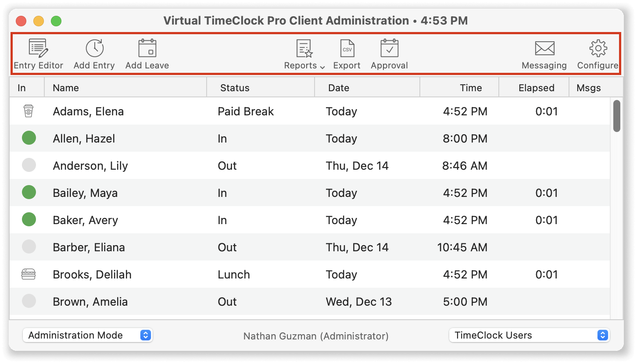Click the user list vertical scrollbar
This screenshot has height=364, width=637.
point(616,116)
